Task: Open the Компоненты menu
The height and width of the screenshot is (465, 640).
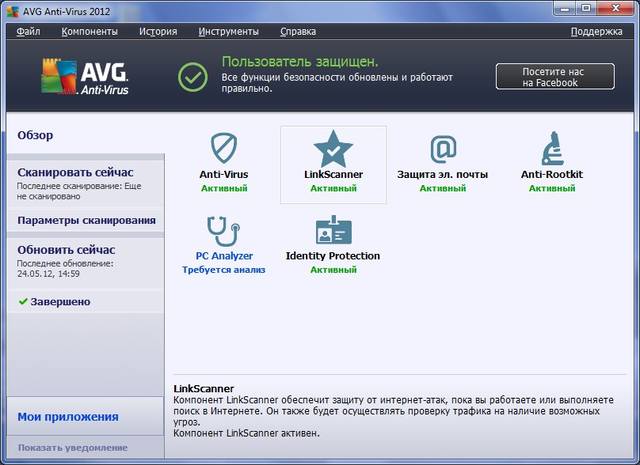Action: click(89, 31)
